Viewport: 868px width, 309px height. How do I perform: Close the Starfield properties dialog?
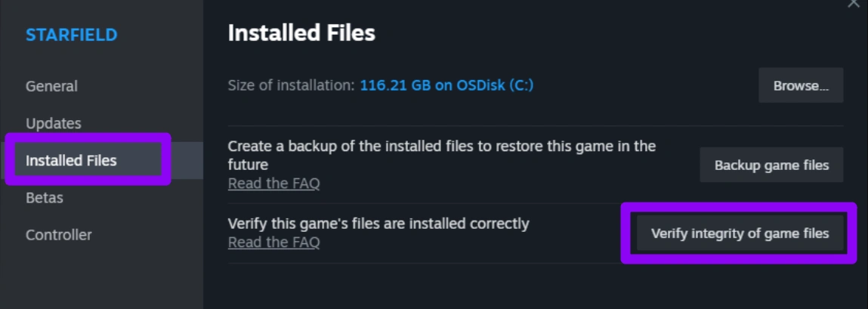coord(853,4)
